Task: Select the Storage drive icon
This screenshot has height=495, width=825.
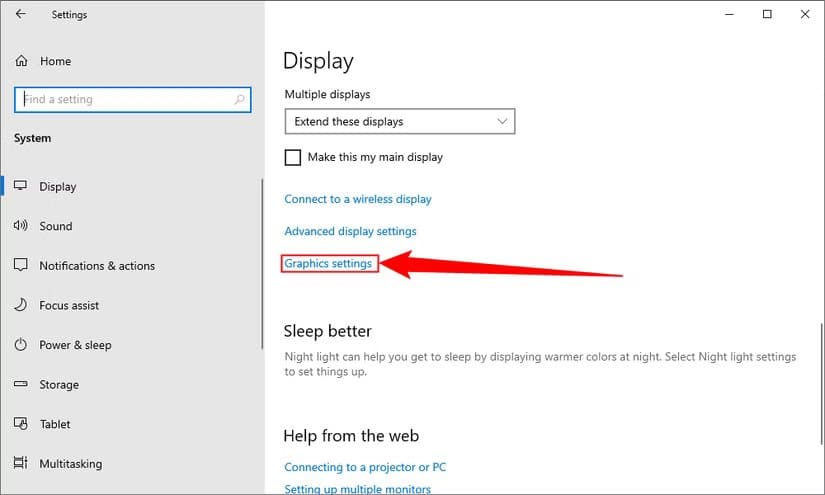Action: 21,384
